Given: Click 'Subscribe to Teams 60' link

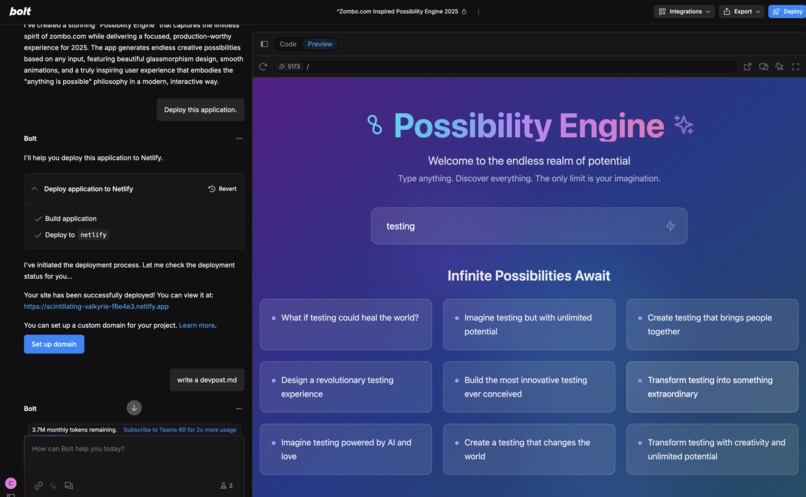Looking at the screenshot, I should tap(180, 430).
